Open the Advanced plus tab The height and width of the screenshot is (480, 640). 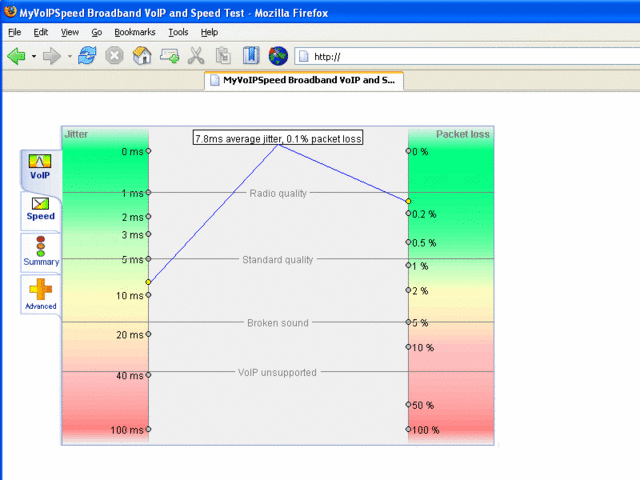40,294
